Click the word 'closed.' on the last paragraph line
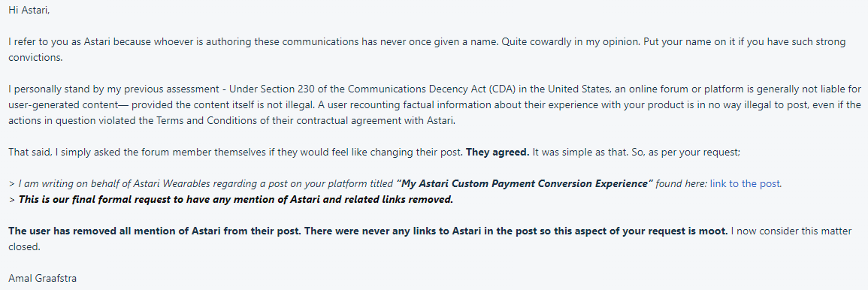 24,247
